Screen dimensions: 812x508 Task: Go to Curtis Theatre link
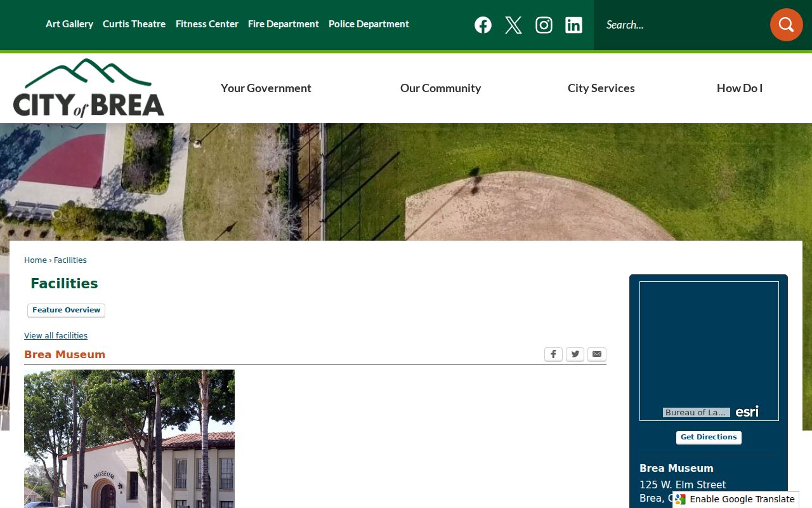[x=134, y=24]
